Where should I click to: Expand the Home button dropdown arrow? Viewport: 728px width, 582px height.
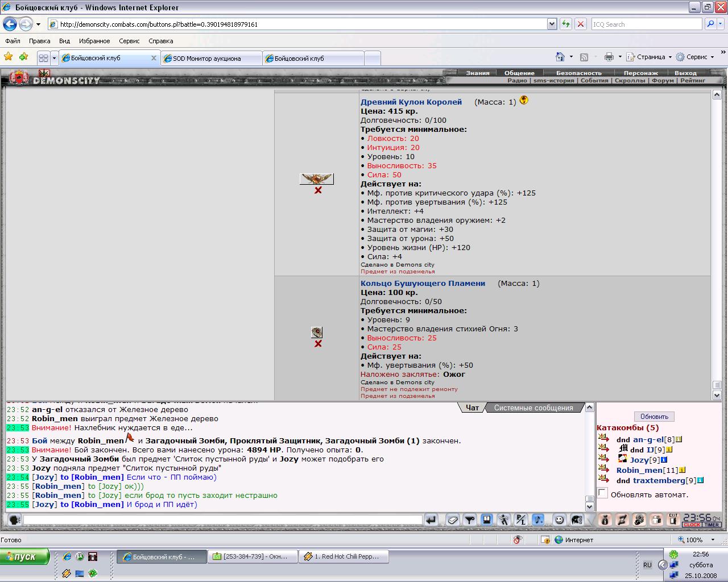click(x=571, y=57)
